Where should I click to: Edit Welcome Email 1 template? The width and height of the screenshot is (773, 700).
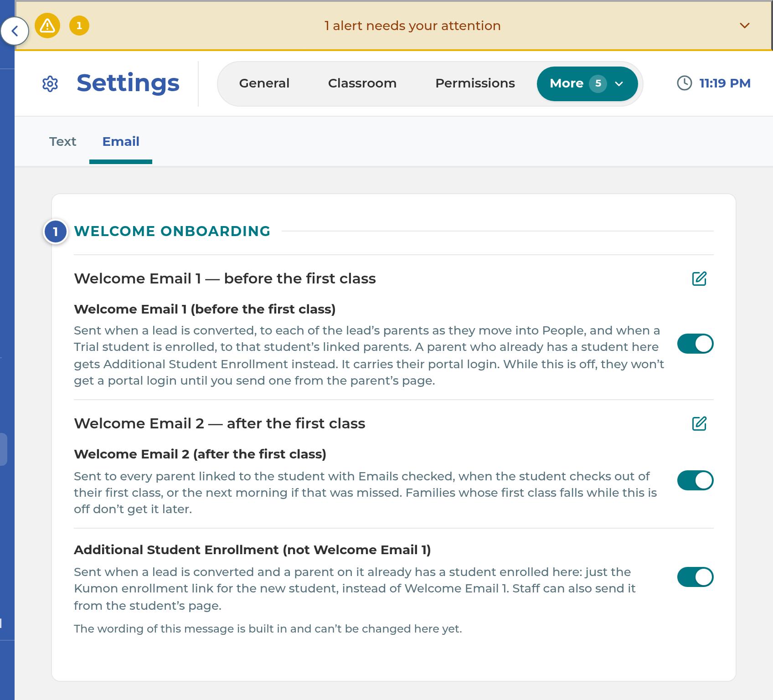tap(699, 278)
